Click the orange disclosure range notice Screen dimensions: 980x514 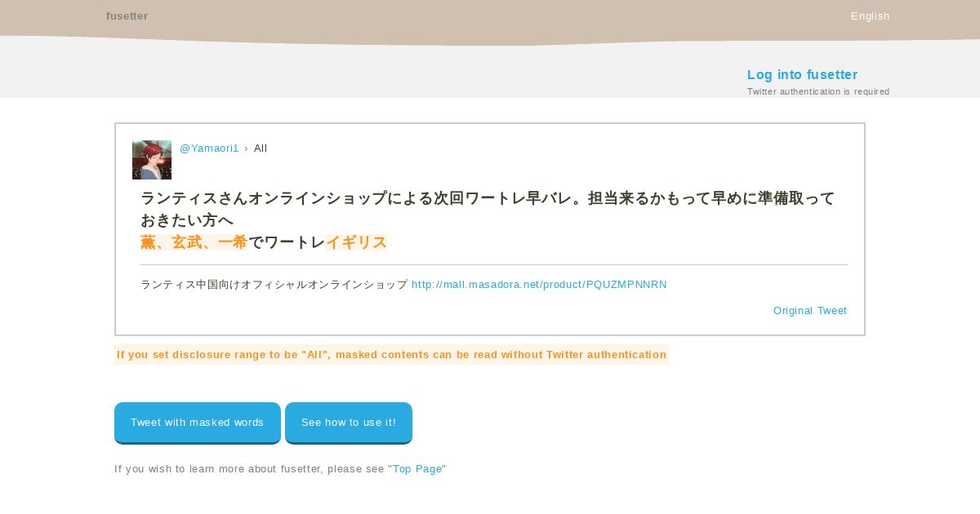(x=391, y=355)
